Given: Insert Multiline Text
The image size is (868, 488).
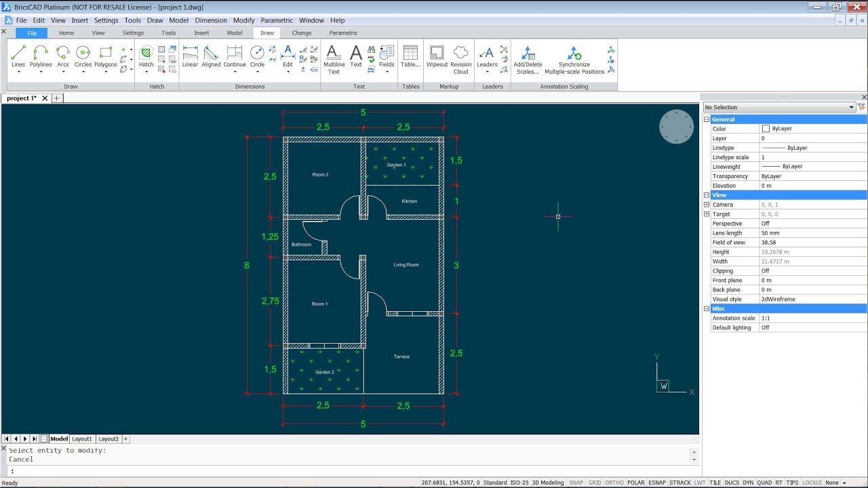Looking at the screenshot, I should tap(334, 59).
